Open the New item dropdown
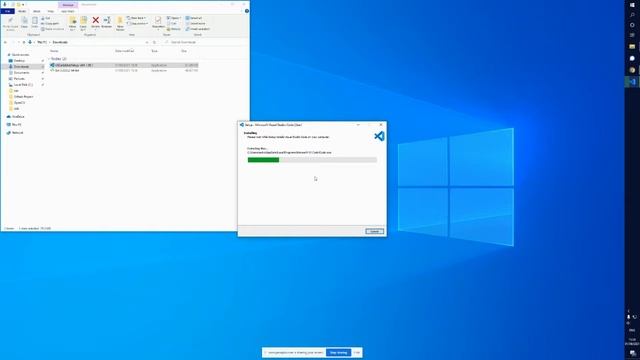The image size is (640, 360). coord(136,18)
